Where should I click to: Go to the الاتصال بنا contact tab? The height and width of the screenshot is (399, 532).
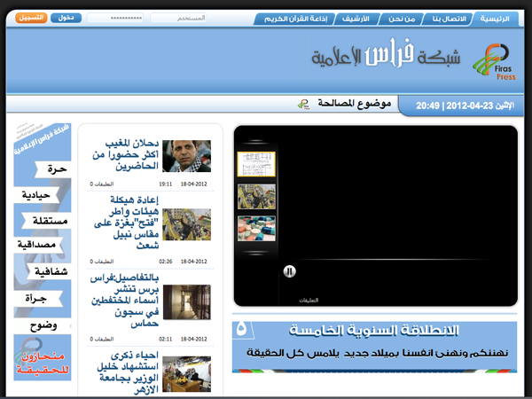[x=450, y=18]
